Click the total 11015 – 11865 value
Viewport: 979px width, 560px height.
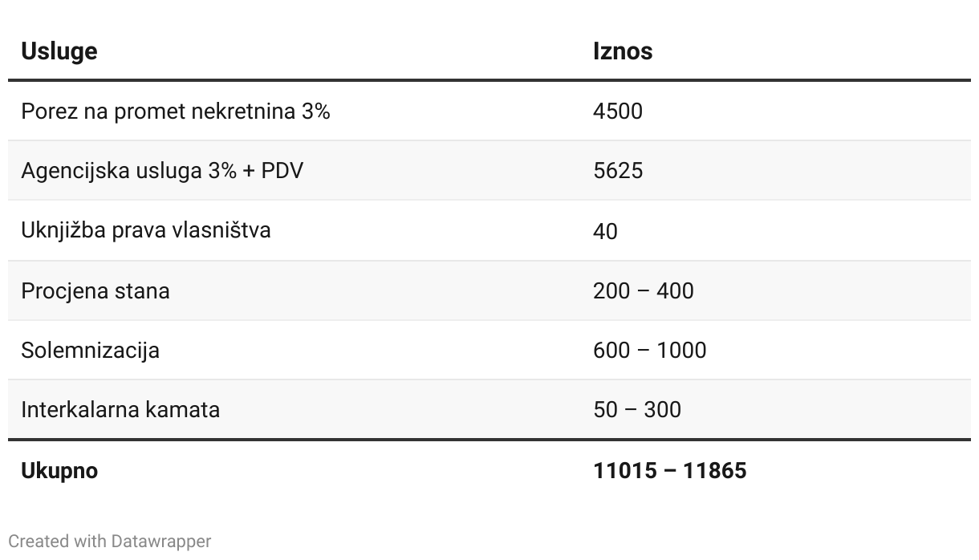pyautogui.click(x=670, y=470)
